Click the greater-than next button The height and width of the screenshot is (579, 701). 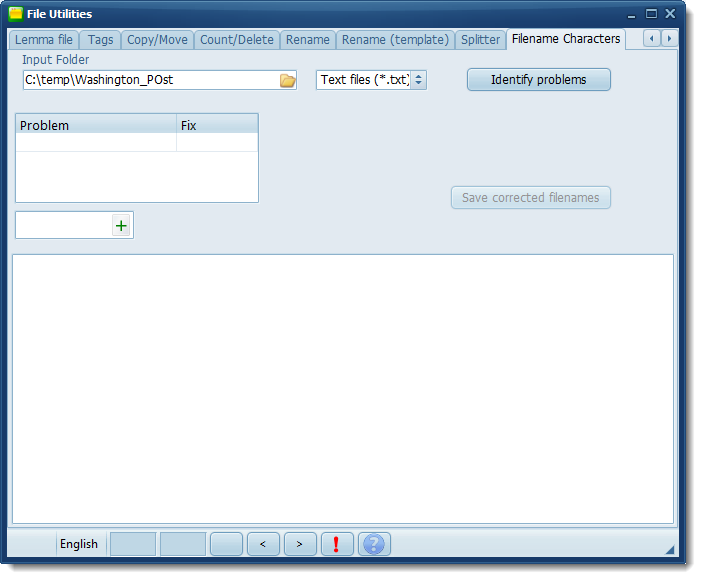pos(300,544)
